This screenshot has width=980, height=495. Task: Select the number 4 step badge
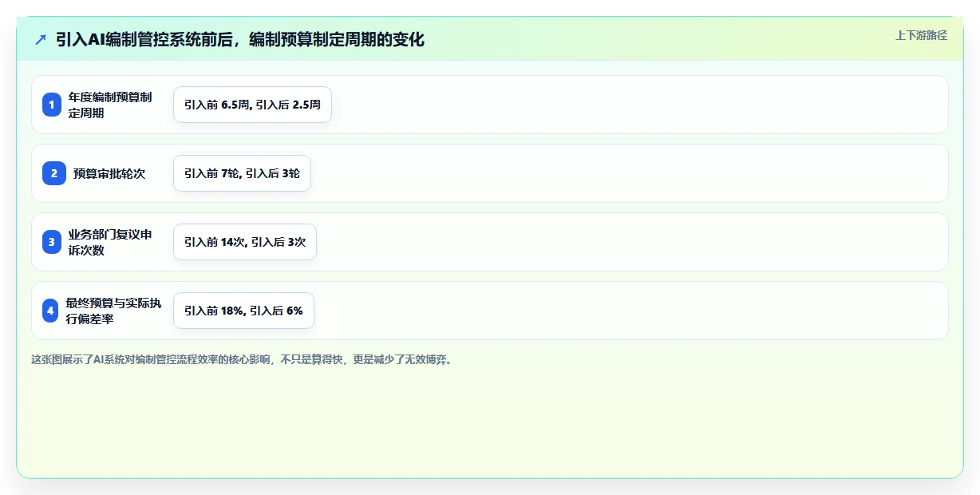pyautogui.click(x=51, y=311)
